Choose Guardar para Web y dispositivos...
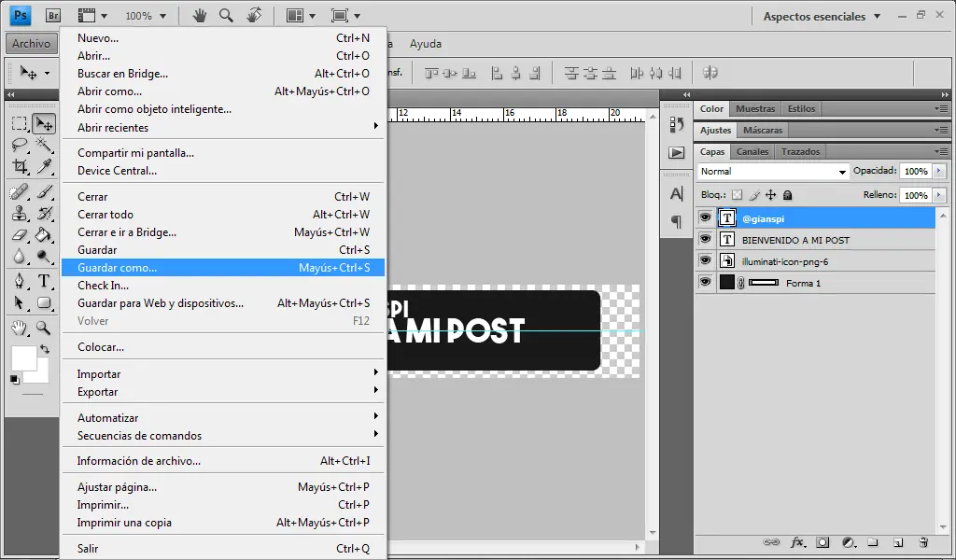The height and width of the screenshot is (560, 956). point(223,302)
